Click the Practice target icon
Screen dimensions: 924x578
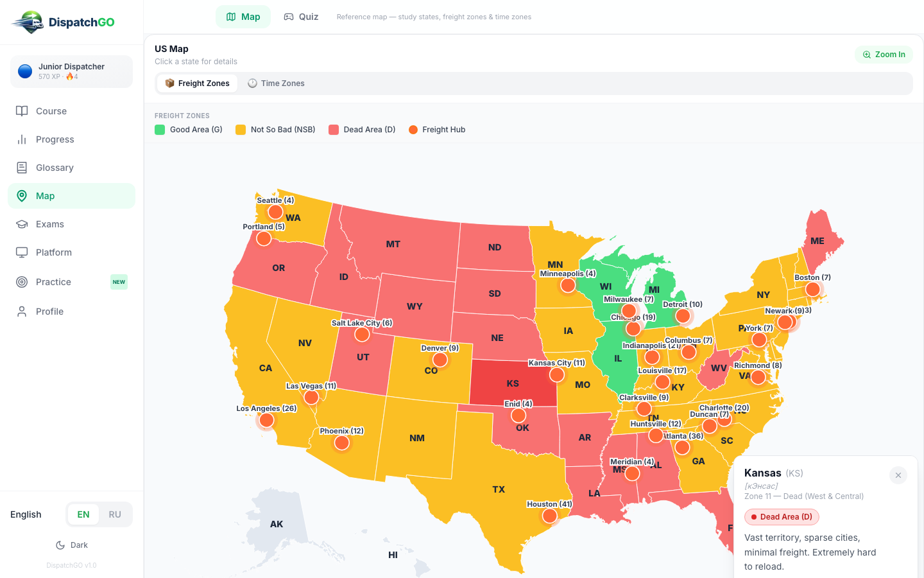(22, 282)
